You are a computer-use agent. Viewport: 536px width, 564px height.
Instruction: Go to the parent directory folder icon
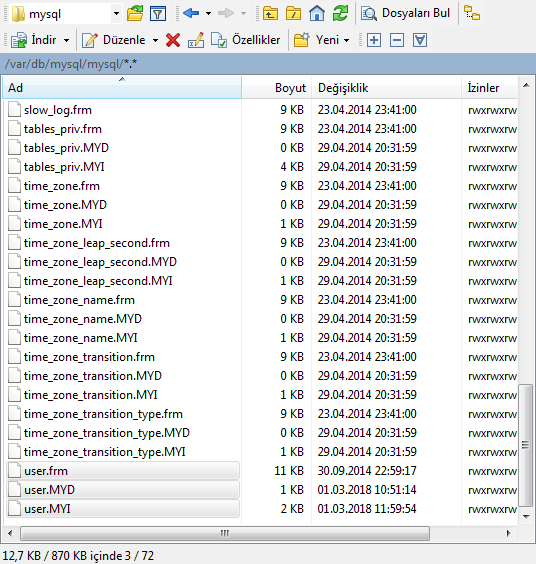pyautogui.click(x=270, y=13)
